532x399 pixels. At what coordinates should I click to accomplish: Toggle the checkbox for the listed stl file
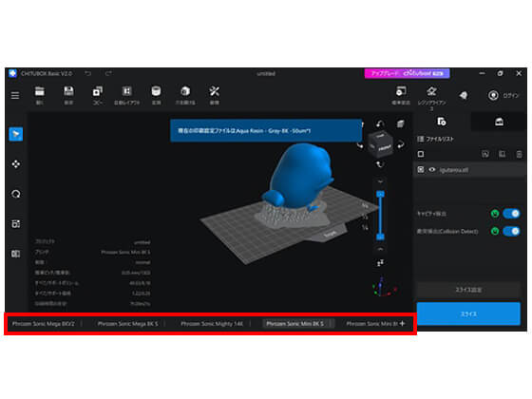pyautogui.click(x=421, y=170)
